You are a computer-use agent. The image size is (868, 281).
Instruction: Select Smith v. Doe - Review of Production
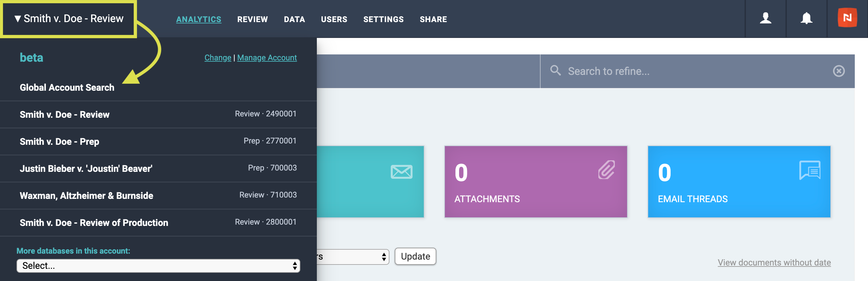pyautogui.click(x=158, y=222)
